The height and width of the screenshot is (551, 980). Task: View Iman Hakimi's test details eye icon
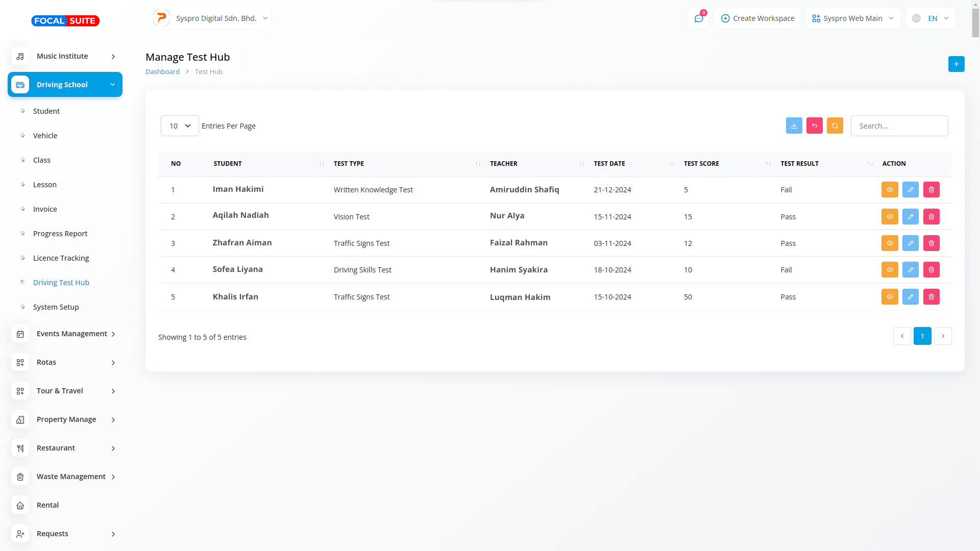point(889,190)
